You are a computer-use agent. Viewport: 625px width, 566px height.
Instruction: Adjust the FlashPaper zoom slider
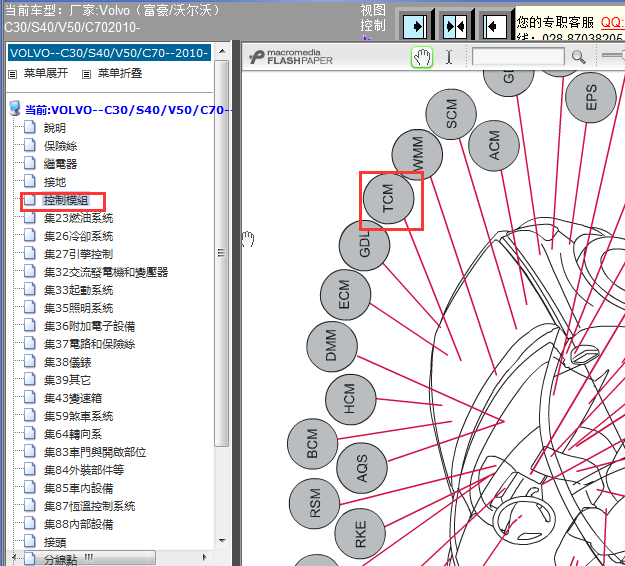click(613, 55)
